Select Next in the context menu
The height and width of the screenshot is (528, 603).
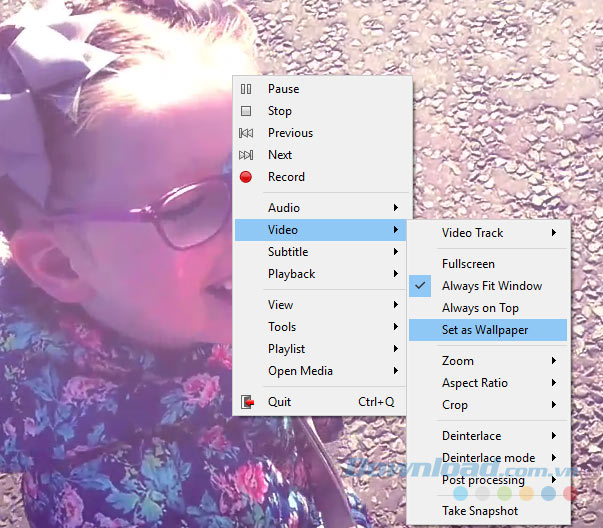pos(321,155)
